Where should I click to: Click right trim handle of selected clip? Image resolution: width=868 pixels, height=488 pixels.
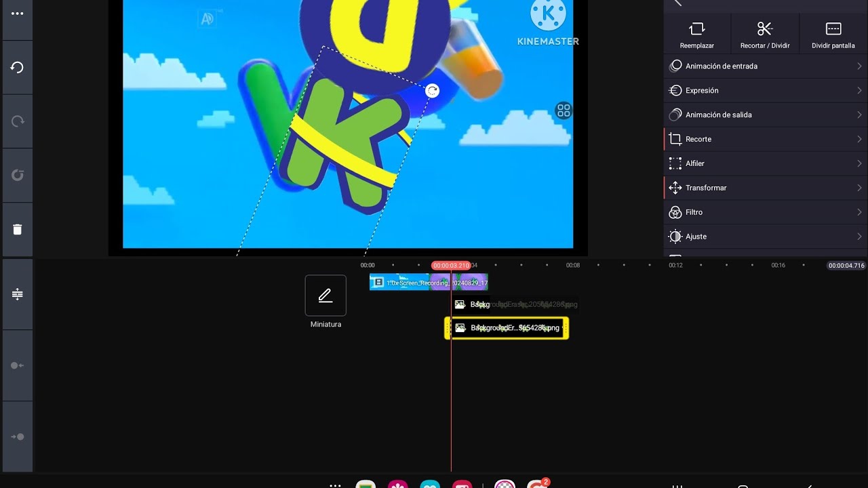point(566,328)
